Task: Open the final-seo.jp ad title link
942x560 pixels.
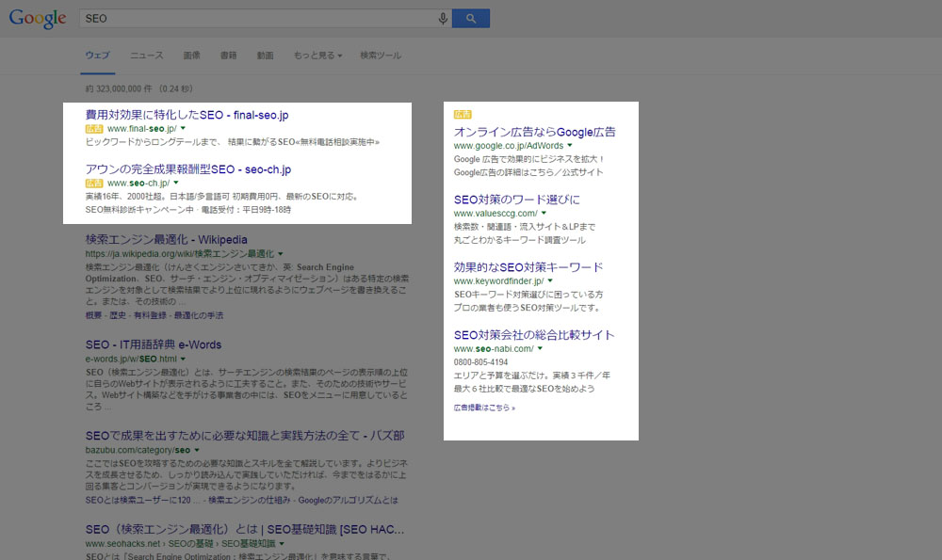Action: pyautogui.click(x=187, y=115)
